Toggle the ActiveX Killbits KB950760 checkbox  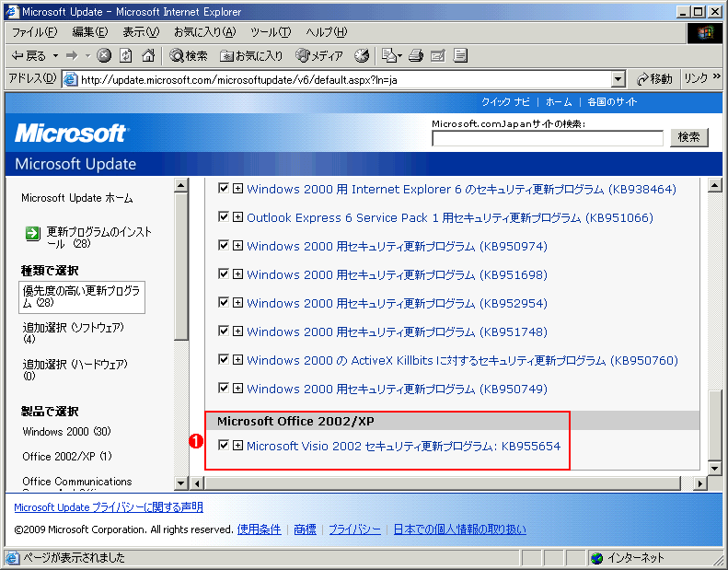[224, 359]
